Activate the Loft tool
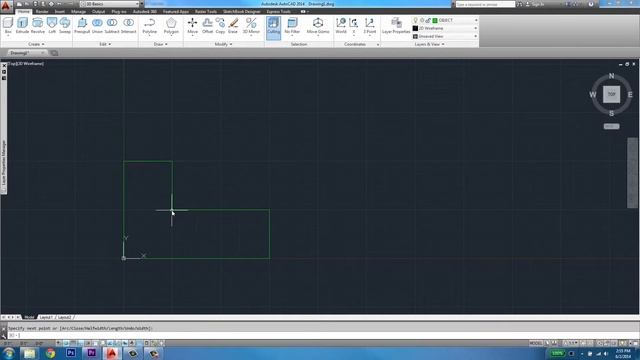The width and height of the screenshot is (640, 360). pyautogui.click(x=52, y=26)
